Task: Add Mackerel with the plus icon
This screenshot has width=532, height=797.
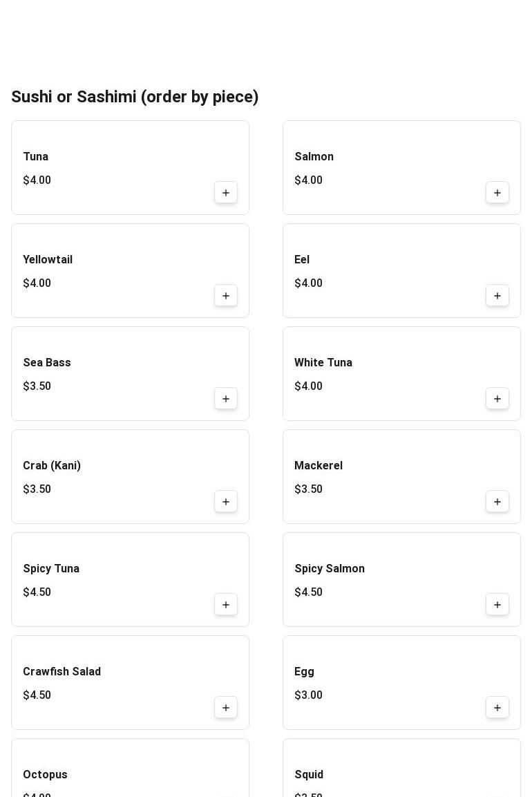Action: [x=497, y=502]
